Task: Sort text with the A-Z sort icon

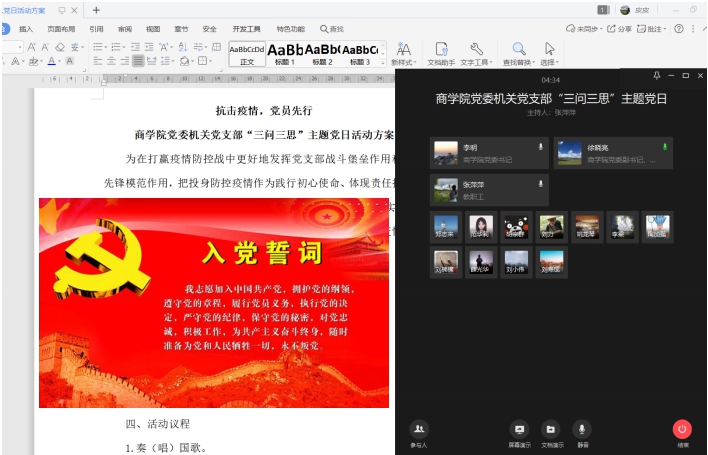Action: [182, 47]
